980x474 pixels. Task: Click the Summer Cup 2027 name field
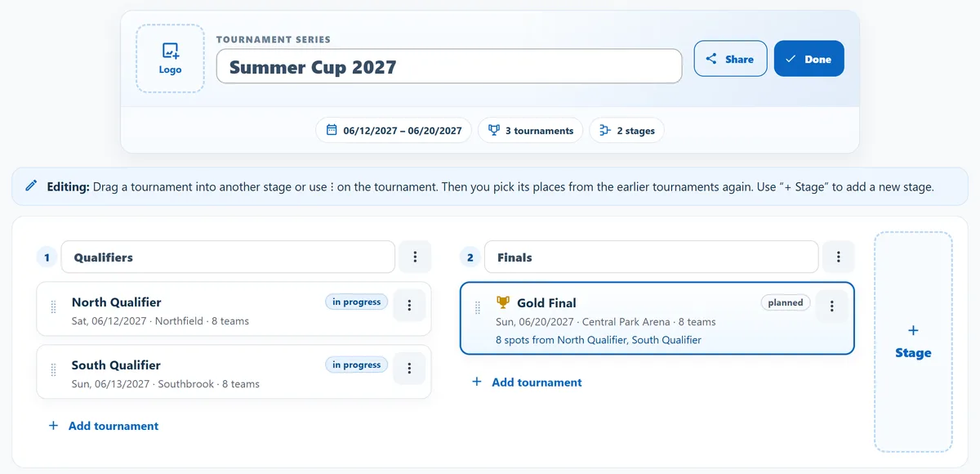[x=449, y=66]
